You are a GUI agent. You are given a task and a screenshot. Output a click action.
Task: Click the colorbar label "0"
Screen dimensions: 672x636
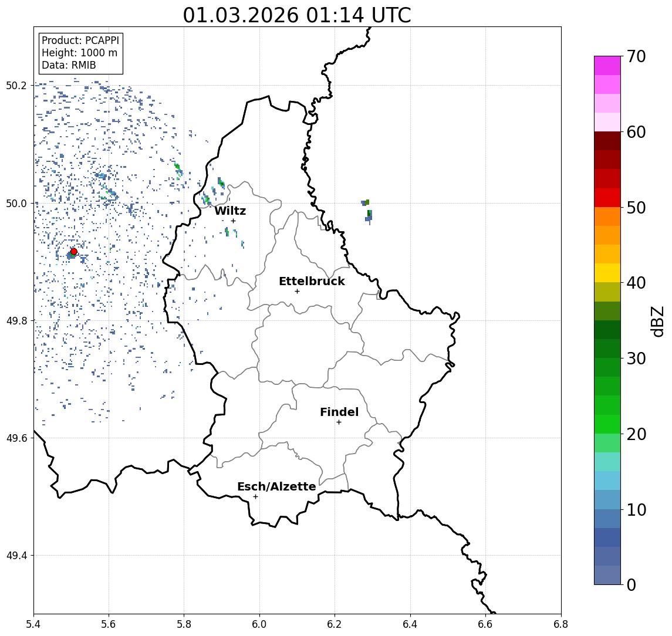click(x=632, y=584)
